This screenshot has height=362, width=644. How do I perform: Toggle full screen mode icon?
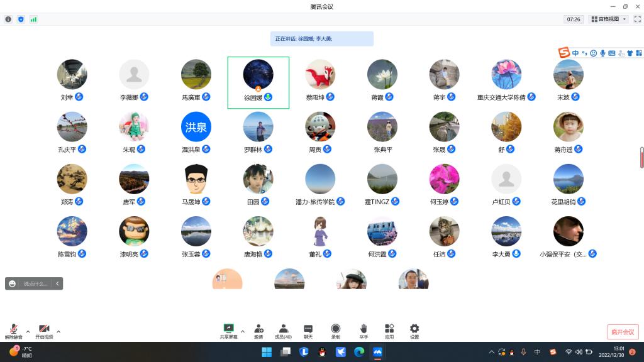coord(637,19)
